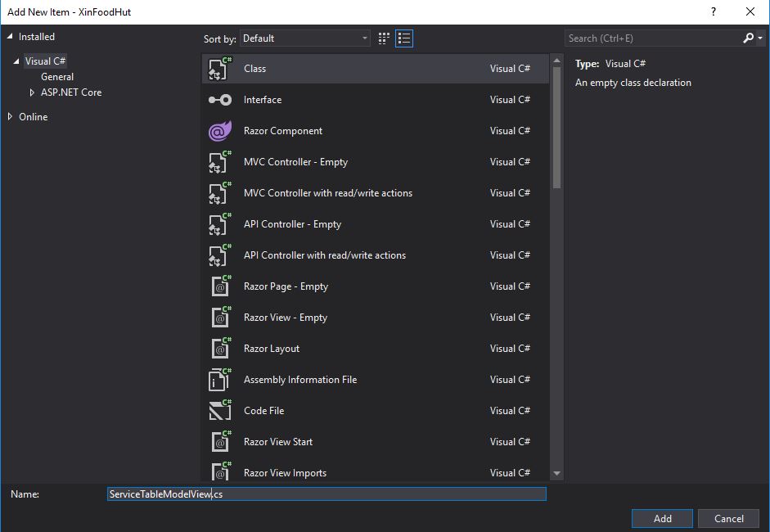770x532 pixels.
Task: Collapse the Installed node
Action: click(10, 36)
